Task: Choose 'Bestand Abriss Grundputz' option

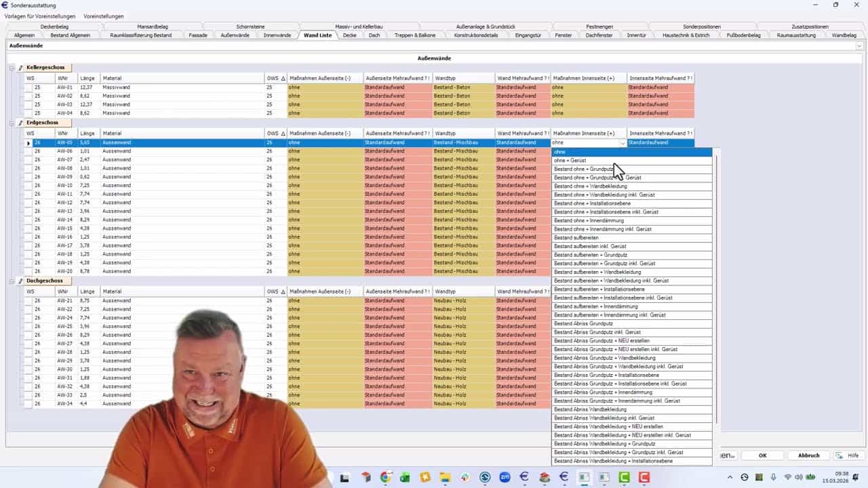Action: tap(583, 323)
